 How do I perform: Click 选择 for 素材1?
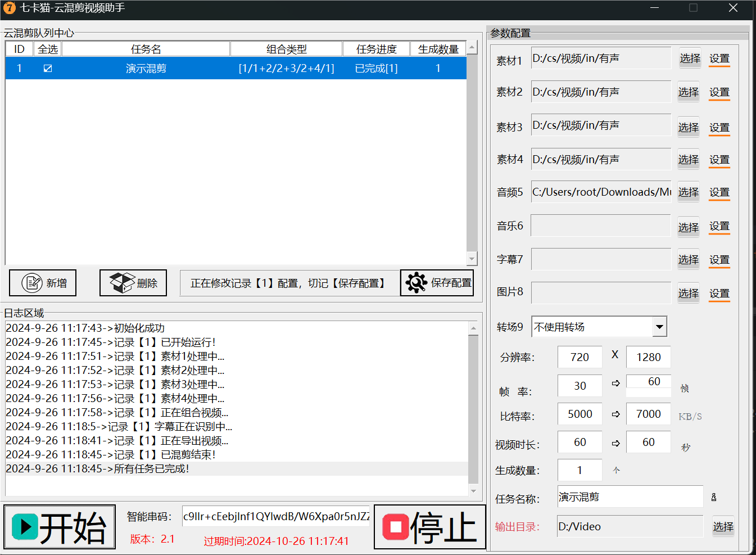pyautogui.click(x=690, y=58)
